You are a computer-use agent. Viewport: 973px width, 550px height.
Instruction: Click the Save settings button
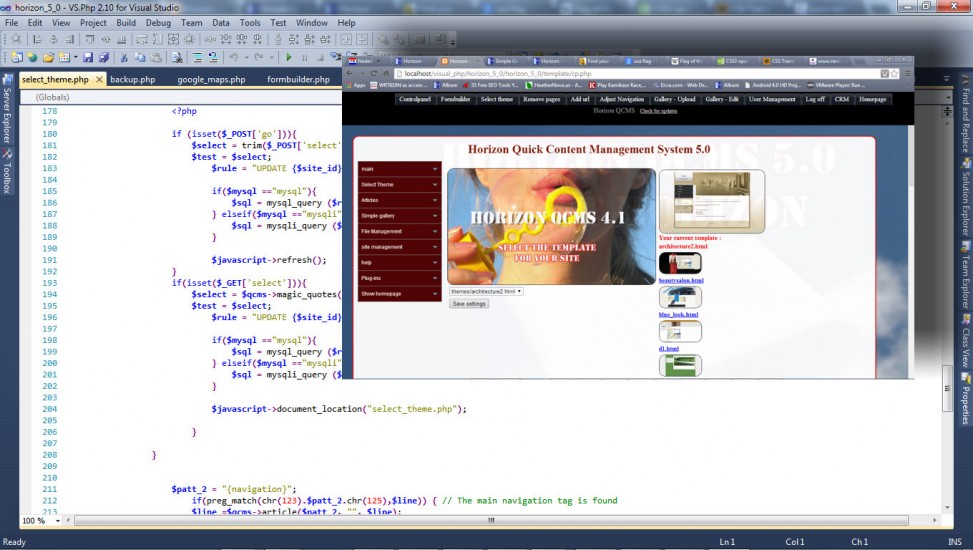coord(469,303)
